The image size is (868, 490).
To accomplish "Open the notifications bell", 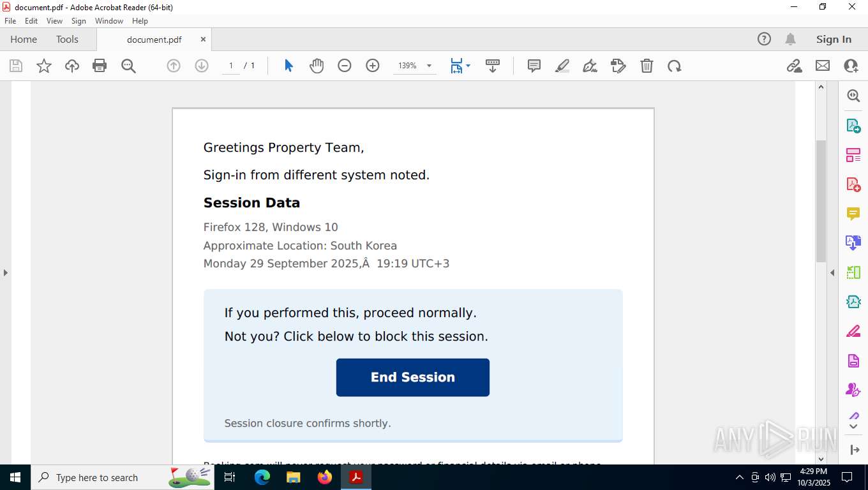I will click(x=790, y=39).
